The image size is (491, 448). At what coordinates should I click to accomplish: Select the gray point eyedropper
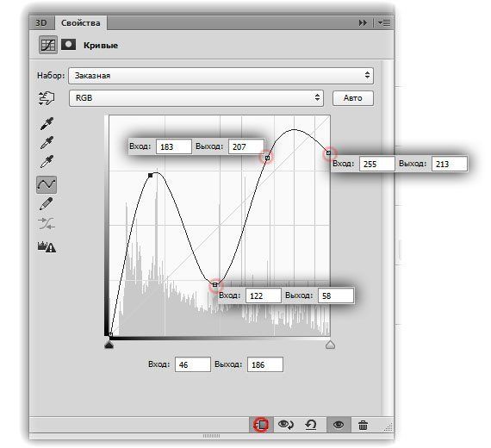(x=47, y=142)
